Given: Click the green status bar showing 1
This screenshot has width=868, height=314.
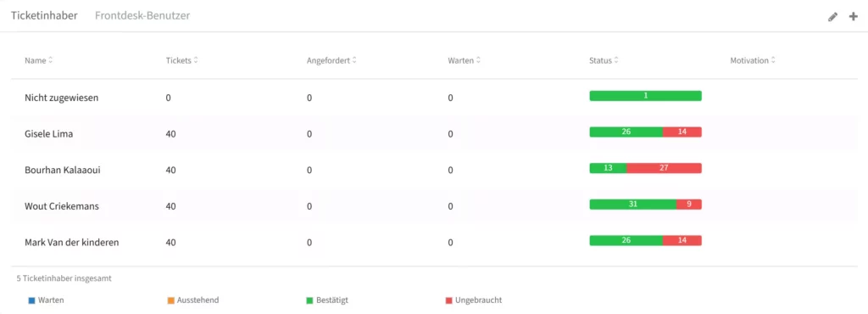Looking at the screenshot, I should point(645,96).
